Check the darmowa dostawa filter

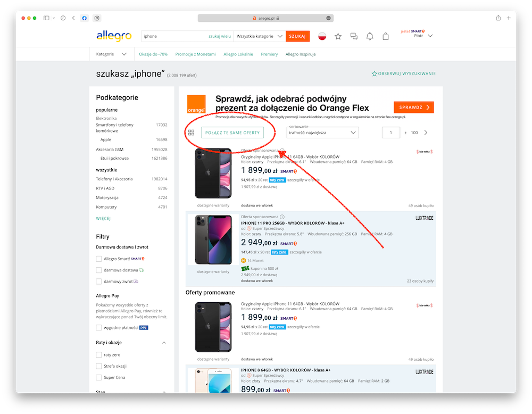[99, 270]
